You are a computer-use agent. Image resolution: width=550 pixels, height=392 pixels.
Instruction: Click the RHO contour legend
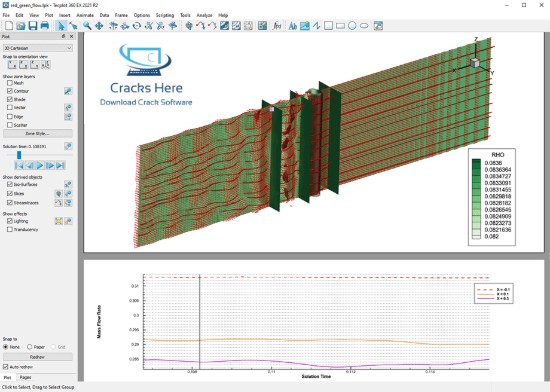click(492, 197)
